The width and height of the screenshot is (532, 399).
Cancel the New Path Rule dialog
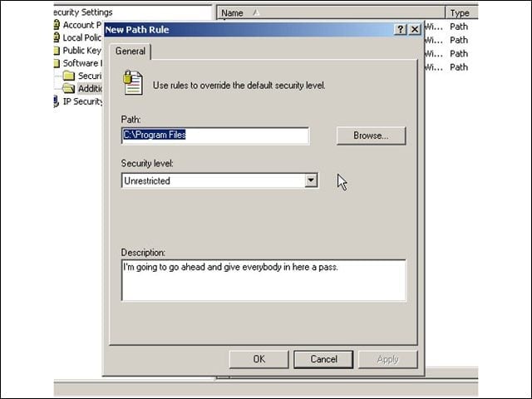(323, 359)
